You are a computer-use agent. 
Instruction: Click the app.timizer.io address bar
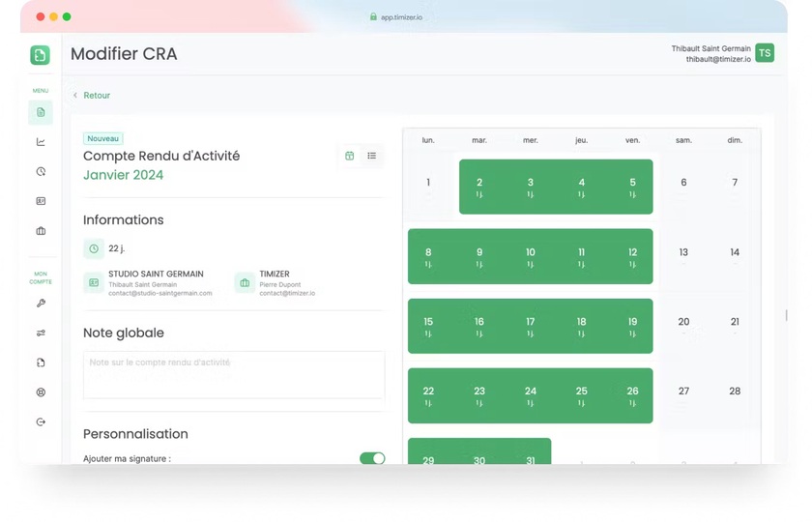(401, 17)
